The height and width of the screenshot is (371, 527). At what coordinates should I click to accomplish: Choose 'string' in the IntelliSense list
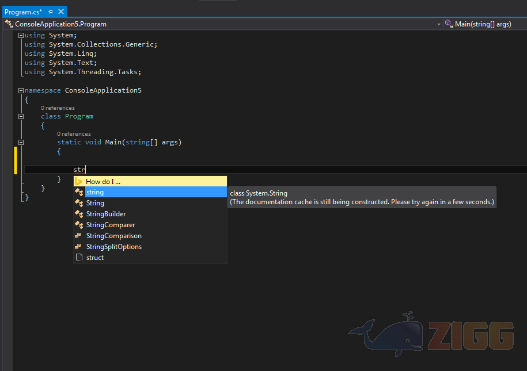coord(150,192)
